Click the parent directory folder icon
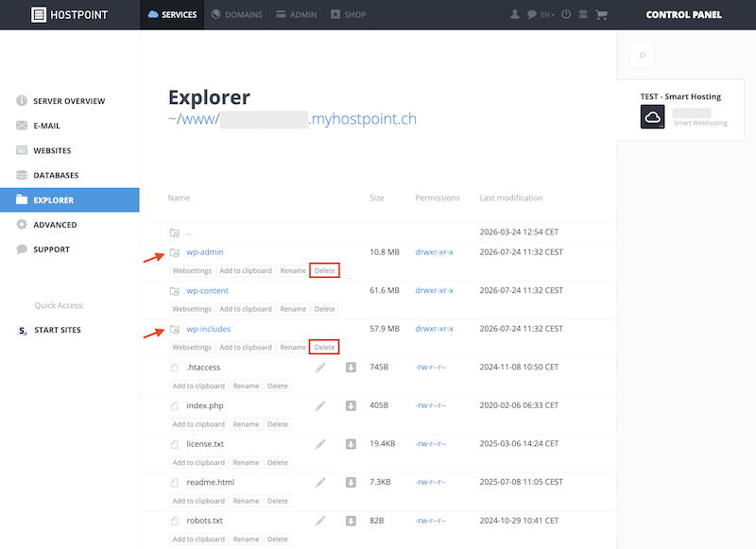The height and width of the screenshot is (549, 756). (175, 233)
